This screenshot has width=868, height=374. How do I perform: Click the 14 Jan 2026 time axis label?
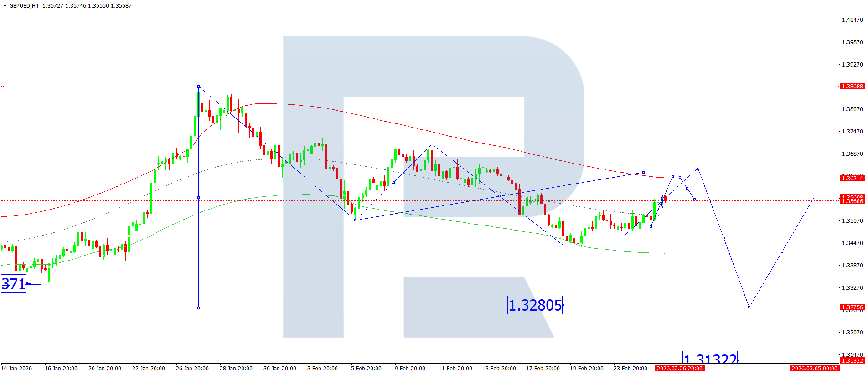[17, 368]
